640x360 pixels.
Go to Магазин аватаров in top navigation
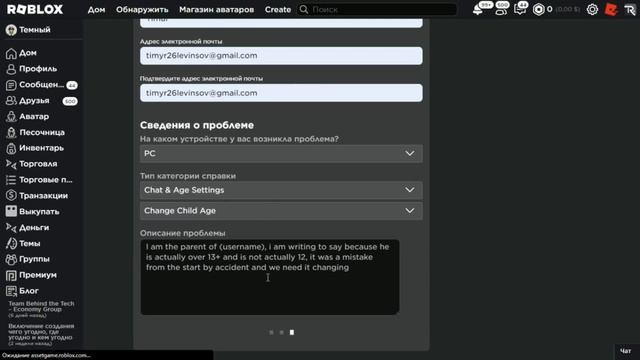[216, 9]
